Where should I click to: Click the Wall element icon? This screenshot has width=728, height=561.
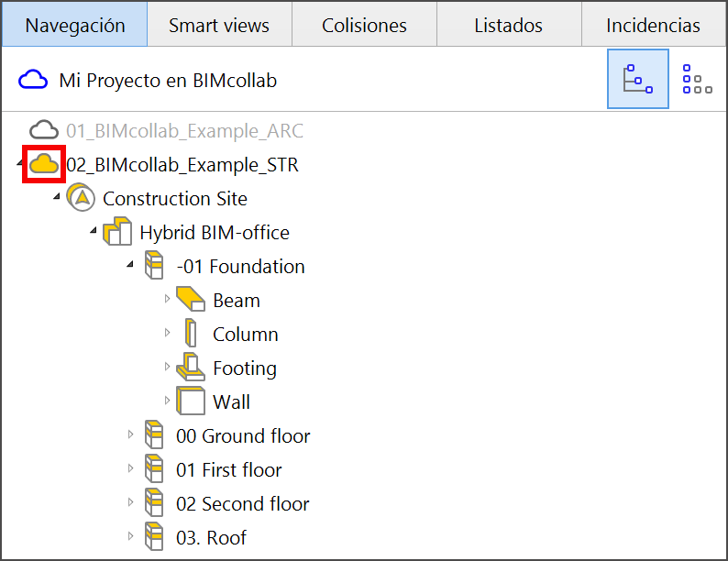tap(191, 401)
